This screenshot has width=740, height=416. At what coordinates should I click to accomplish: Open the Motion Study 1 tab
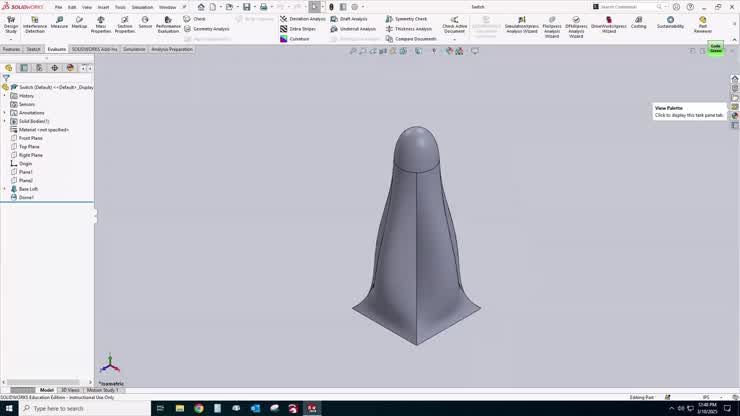(x=102, y=390)
